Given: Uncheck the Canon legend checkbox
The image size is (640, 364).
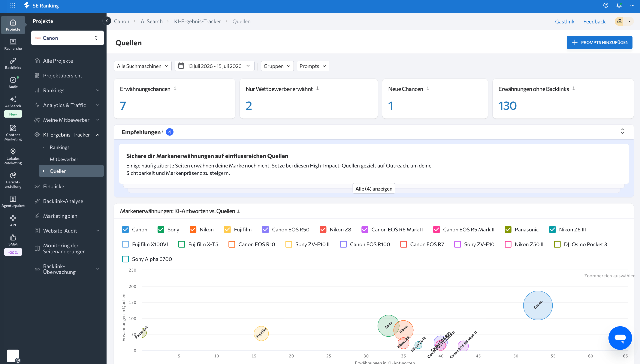Looking at the screenshot, I should 125,230.
